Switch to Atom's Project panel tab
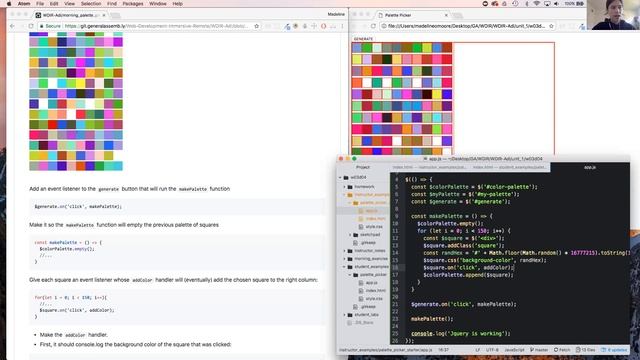 coord(363,167)
